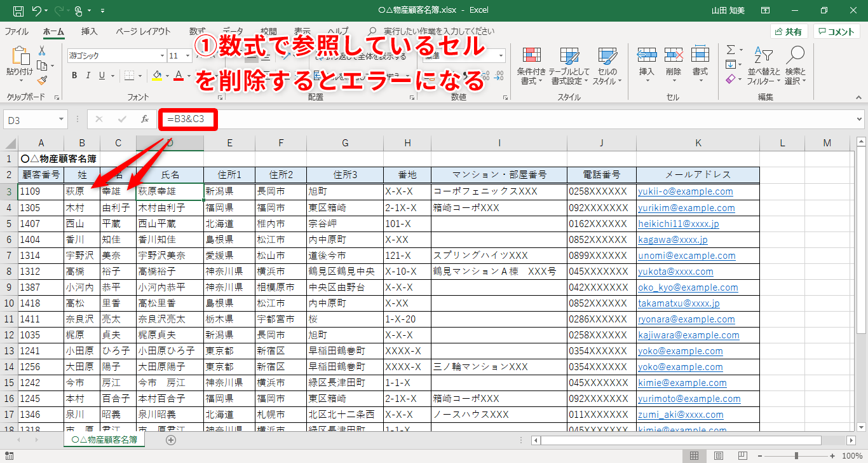868x463 pixels.
Task: Click the zoom slider handle
Action: [796, 455]
